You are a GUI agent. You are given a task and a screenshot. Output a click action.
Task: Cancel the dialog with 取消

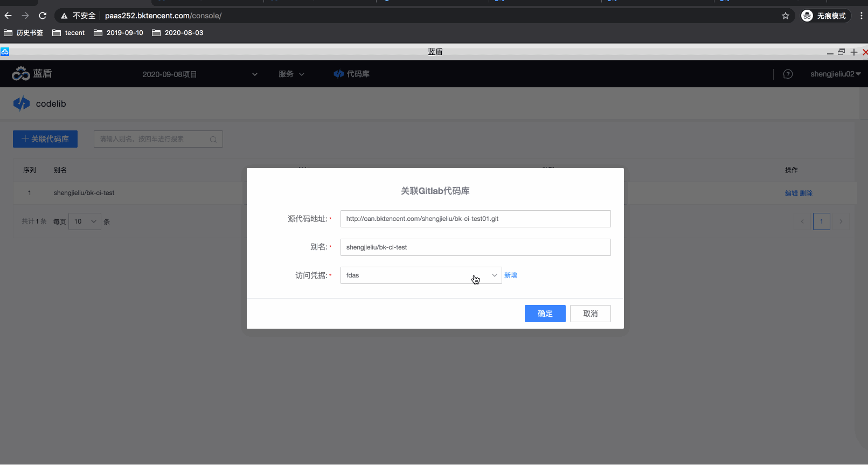591,314
